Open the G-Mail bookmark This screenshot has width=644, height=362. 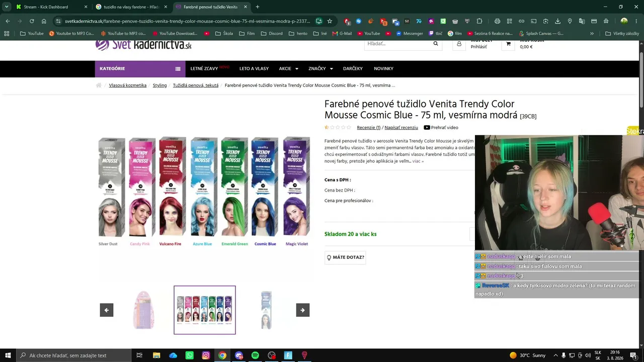click(x=342, y=34)
